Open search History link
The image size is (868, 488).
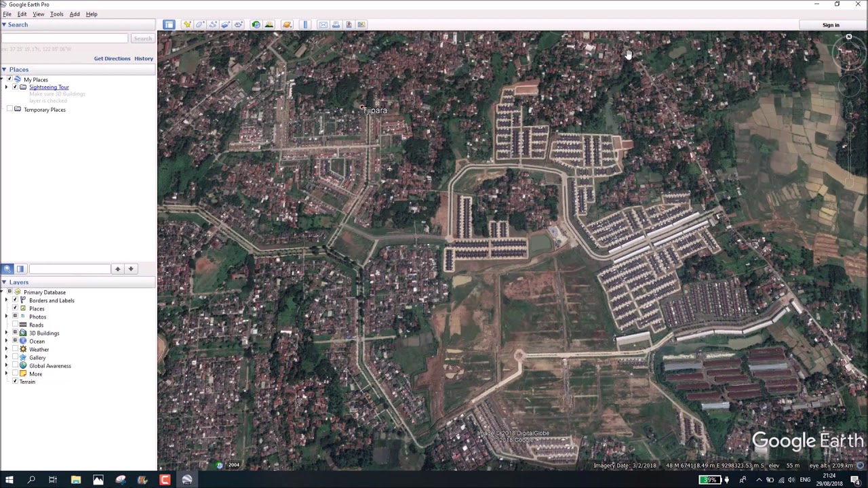(x=144, y=59)
